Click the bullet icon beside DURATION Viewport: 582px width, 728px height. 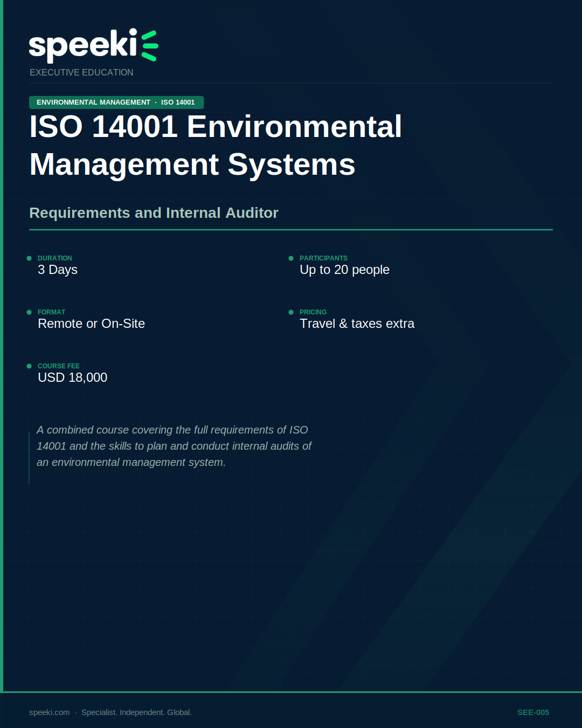(29, 258)
